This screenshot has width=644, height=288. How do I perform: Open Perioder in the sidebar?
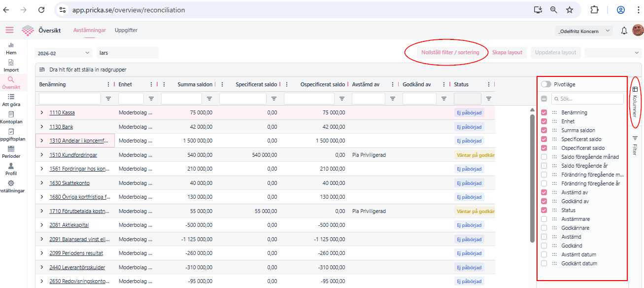[11, 152]
